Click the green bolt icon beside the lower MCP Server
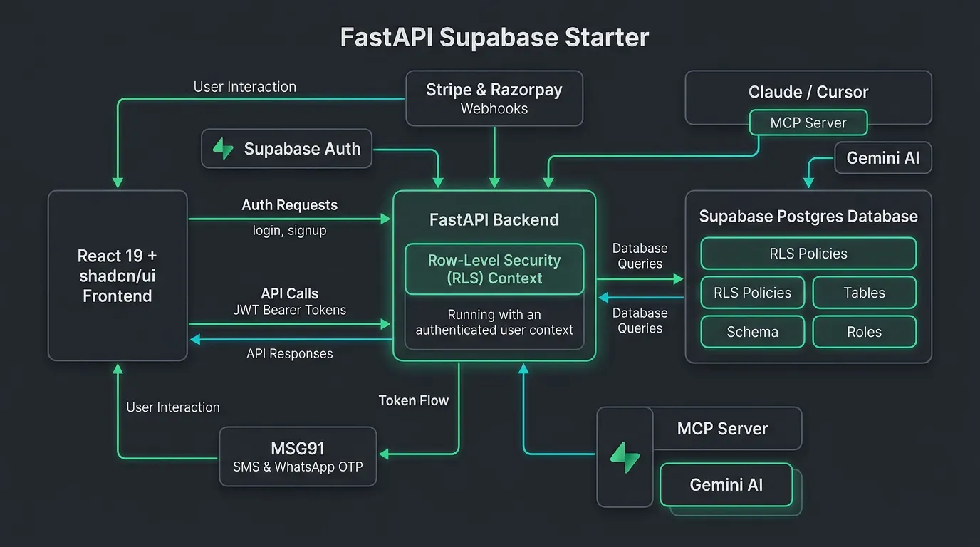 [625, 457]
